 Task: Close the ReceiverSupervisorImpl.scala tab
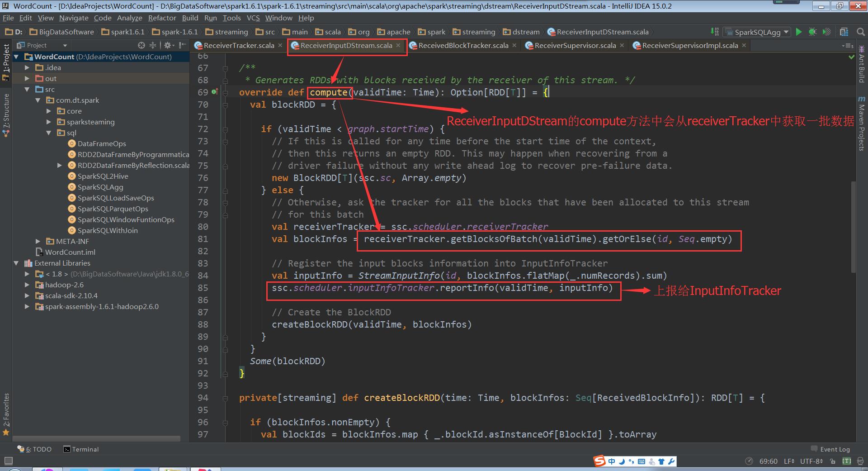(x=744, y=45)
